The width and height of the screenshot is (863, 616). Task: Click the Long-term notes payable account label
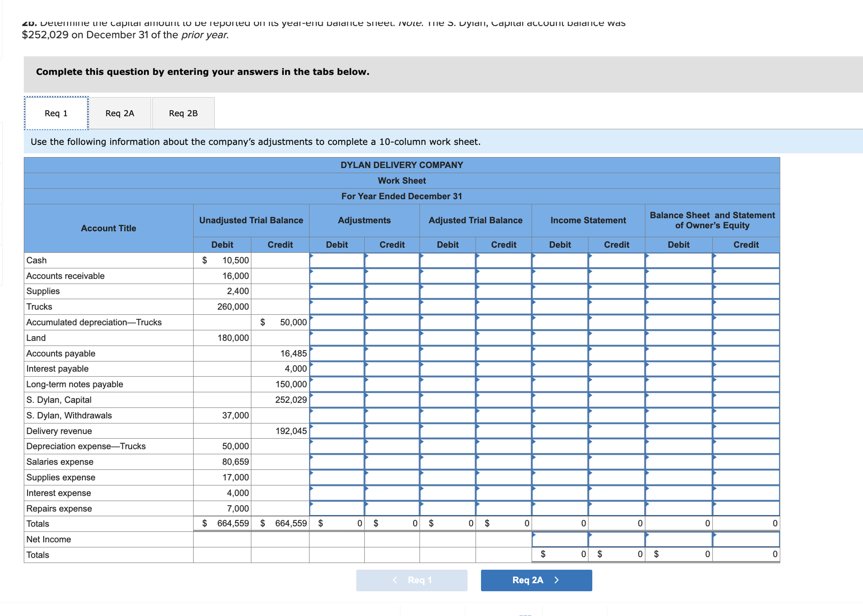(75, 384)
